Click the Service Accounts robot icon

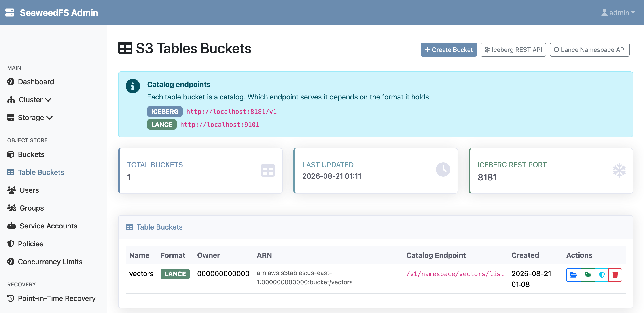(x=11, y=226)
